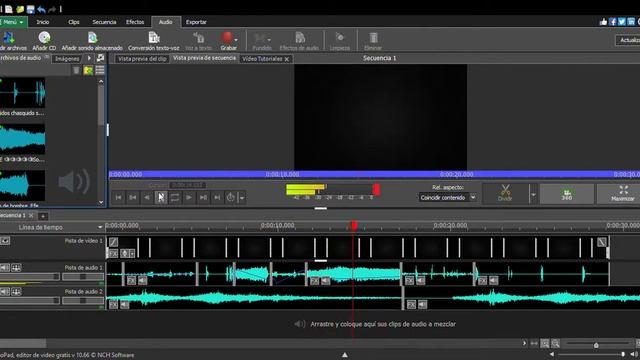Jump to start of sequence button
This screenshot has width=640, height=360.
coord(118,198)
